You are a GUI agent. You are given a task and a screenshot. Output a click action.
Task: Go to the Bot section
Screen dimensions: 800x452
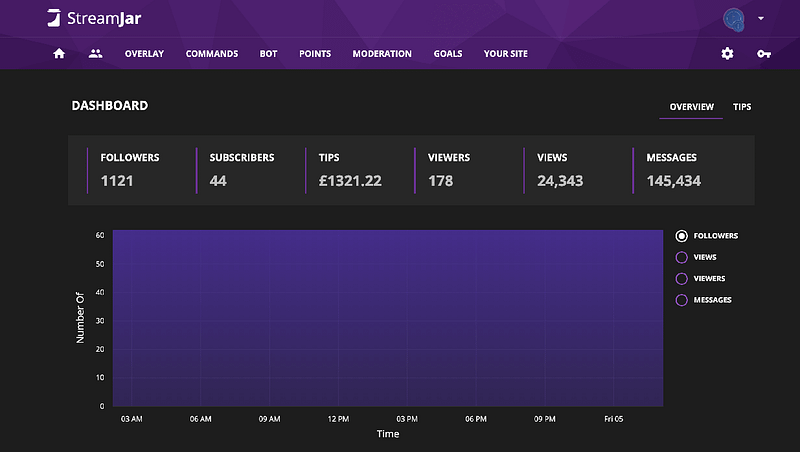(268, 54)
